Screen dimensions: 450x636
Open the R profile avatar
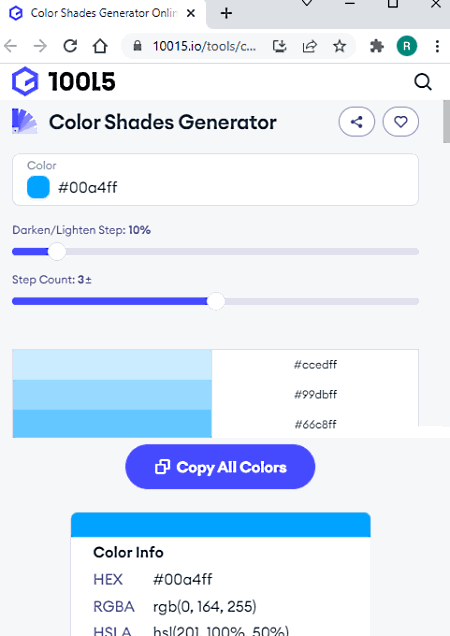[x=407, y=46]
